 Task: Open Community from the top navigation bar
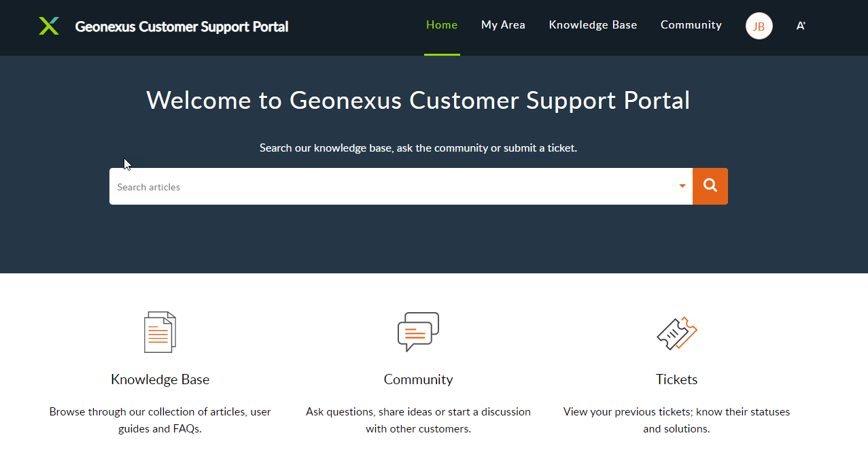pyautogui.click(x=691, y=25)
